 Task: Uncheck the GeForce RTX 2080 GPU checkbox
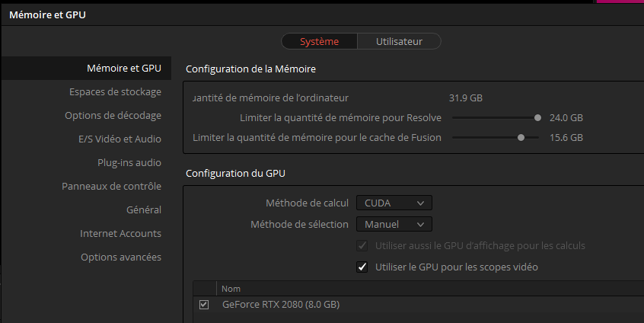click(204, 305)
